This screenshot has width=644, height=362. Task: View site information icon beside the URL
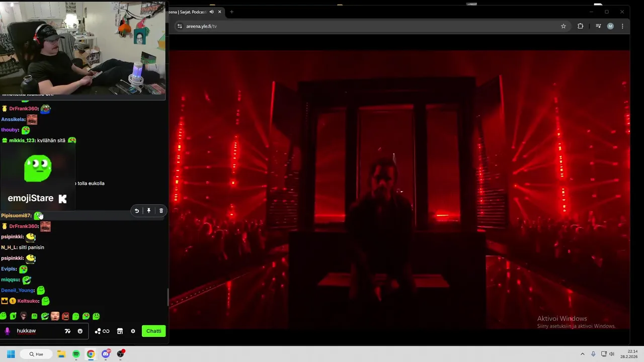[x=180, y=26]
